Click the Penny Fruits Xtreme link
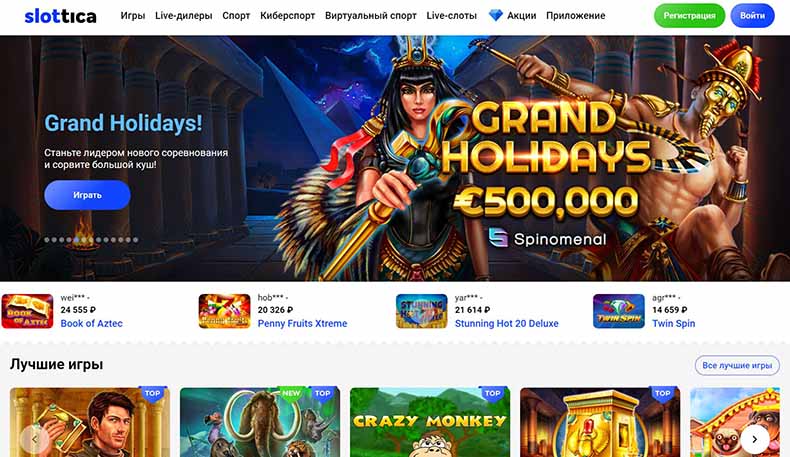This screenshot has height=457, width=790. click(302, 323)
